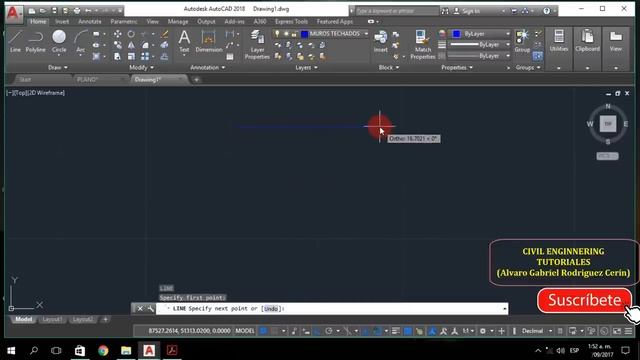The width and height of the screenshot is (640, 360).
Task: Switch to the Insert ribbon tab
Action: 62,22
